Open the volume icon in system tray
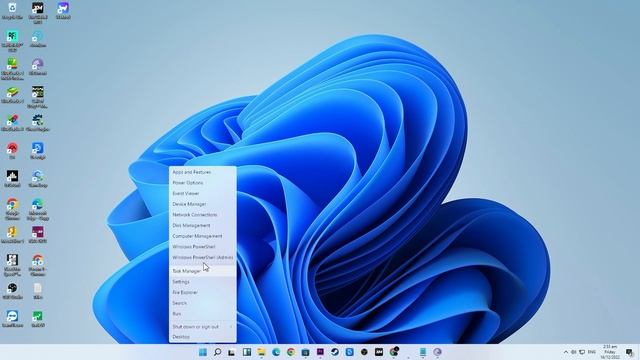Viewport: 640px width, 360px height. tap(573, 352)
